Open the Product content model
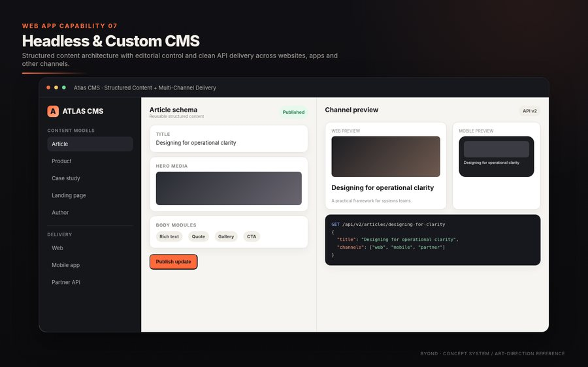The image size is (588, 367). (90, 161)
